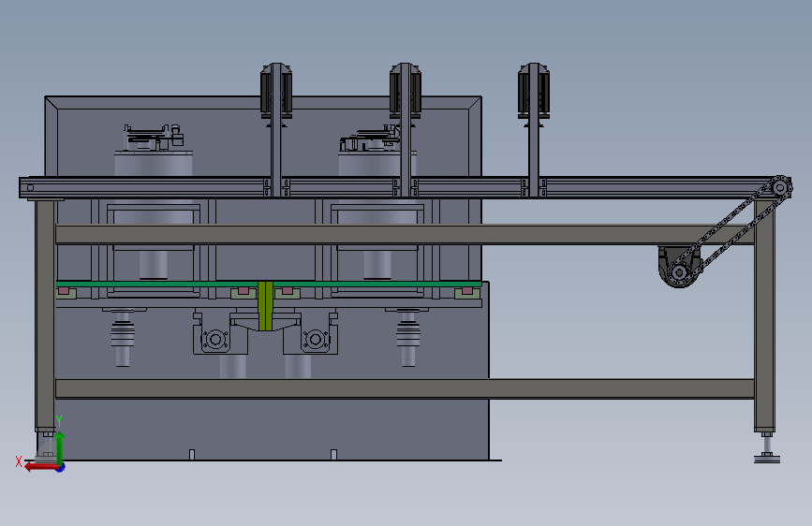The height and width of the screenshot is (526, 812).
Task: Click the hole at conveyor rail left end
Action: click(30, 187)
